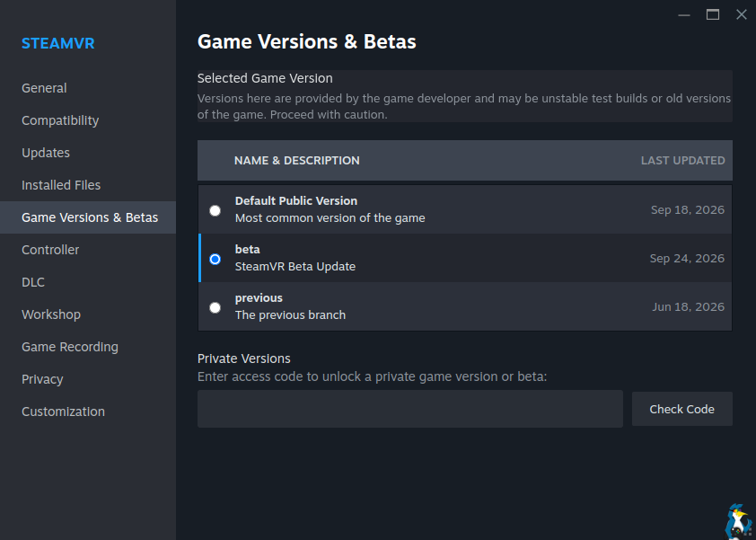Click the 'Private Versions' heading

244,359
